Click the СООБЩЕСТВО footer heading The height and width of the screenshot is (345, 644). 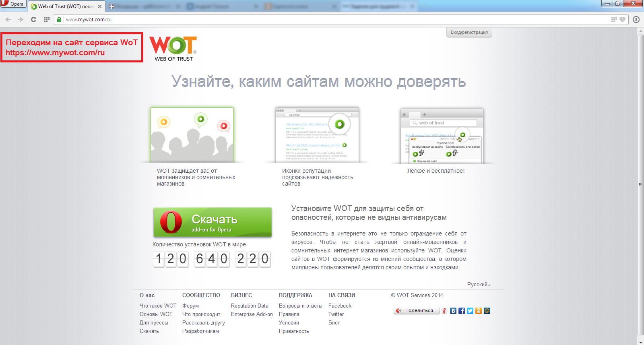pos(201,295)
